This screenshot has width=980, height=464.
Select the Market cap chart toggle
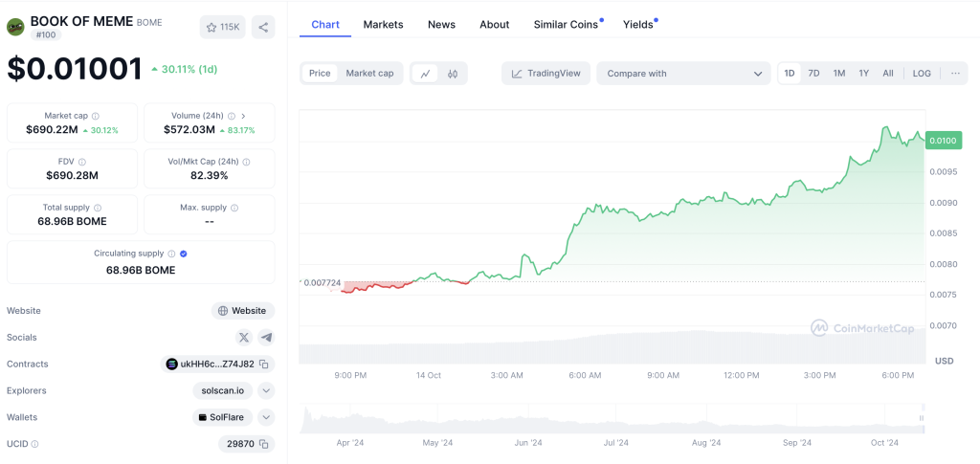tap(370, 74)
